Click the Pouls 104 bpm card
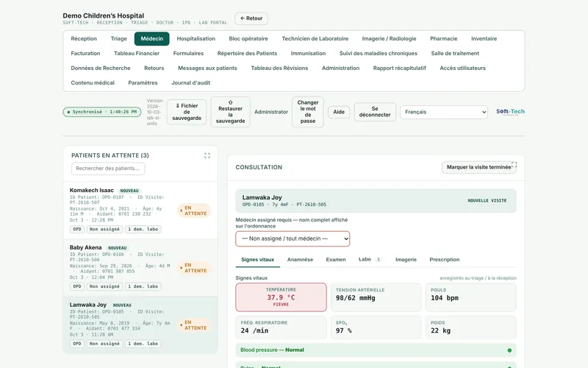The height and width of the screenshot is (368, 588). pyautogui.click(x=470, y=297)
